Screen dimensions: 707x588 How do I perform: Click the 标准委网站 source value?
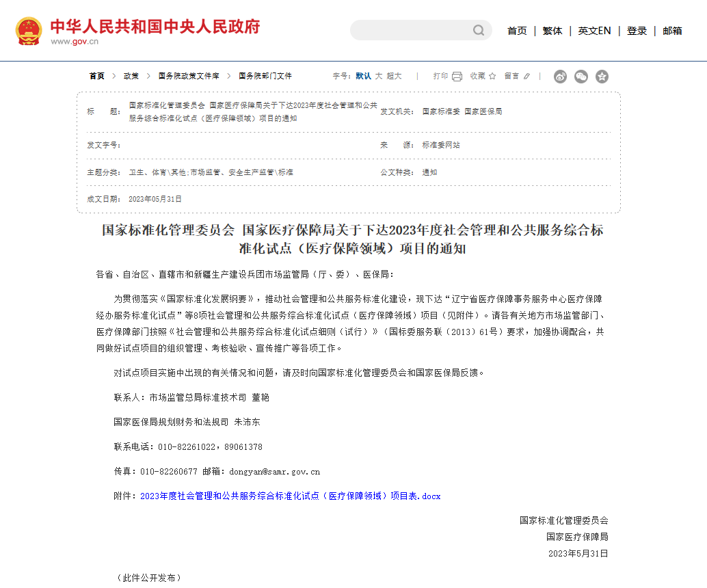pos(441,145)
